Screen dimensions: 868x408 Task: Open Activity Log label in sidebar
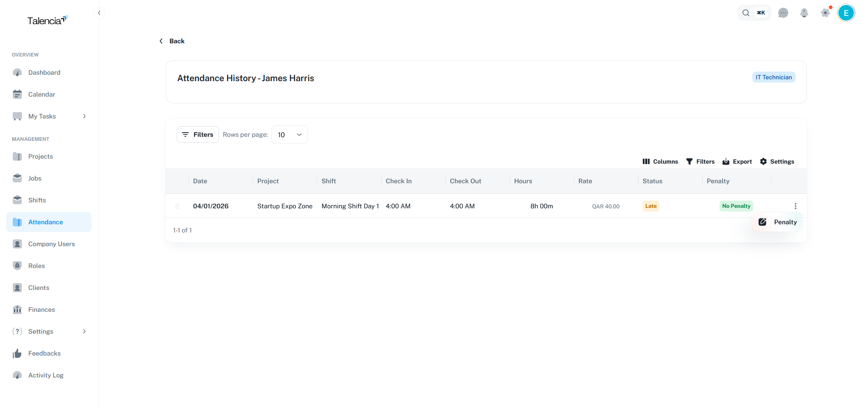click(x=46, y=375)
